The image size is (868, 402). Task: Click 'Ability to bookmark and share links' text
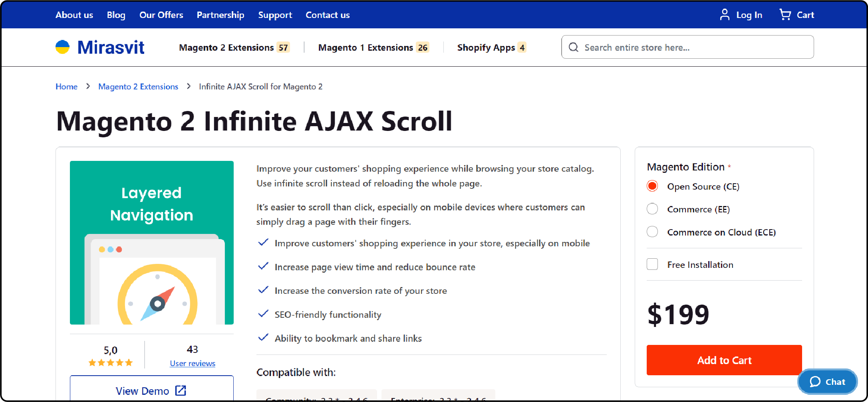pyautogui.click(x=348, y=338)
